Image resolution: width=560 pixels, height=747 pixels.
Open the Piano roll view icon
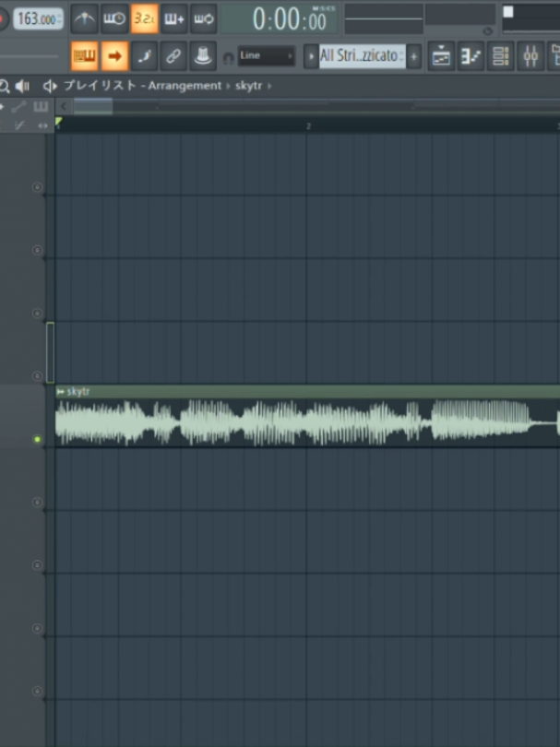click(471, 56)
